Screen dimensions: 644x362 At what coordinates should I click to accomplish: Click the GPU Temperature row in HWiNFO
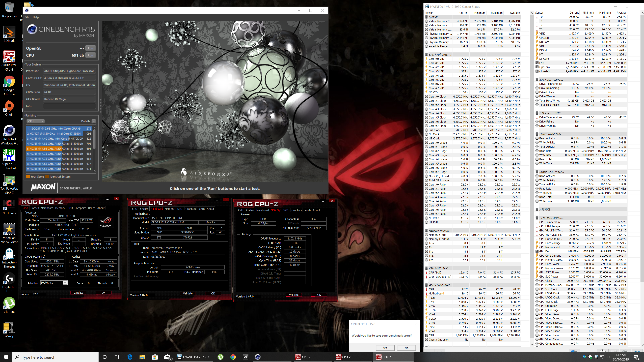[581, 222]
